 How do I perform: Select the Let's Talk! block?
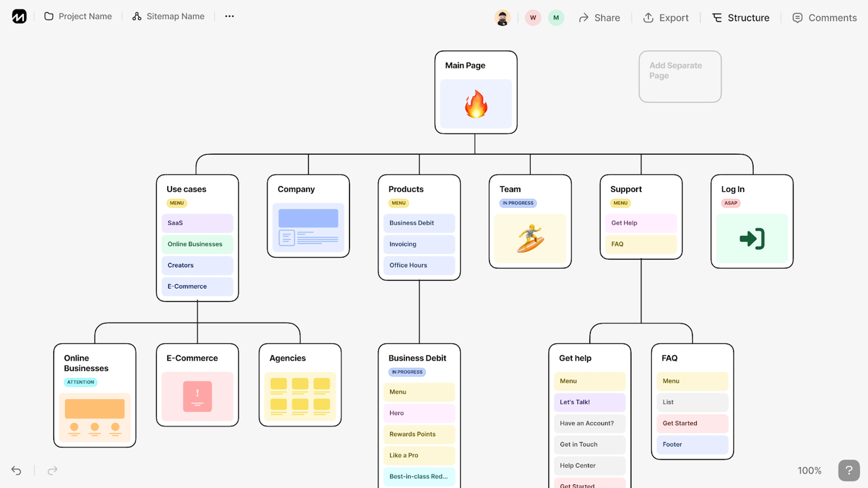coord(590,402)
